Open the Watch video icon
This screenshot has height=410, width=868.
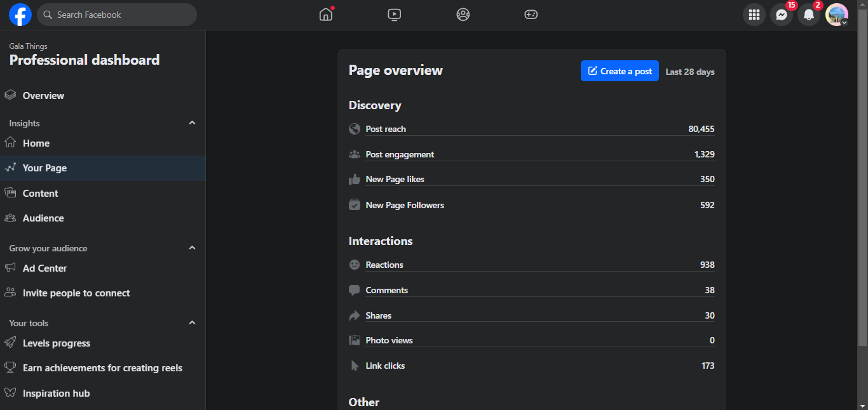click(395, 15)
